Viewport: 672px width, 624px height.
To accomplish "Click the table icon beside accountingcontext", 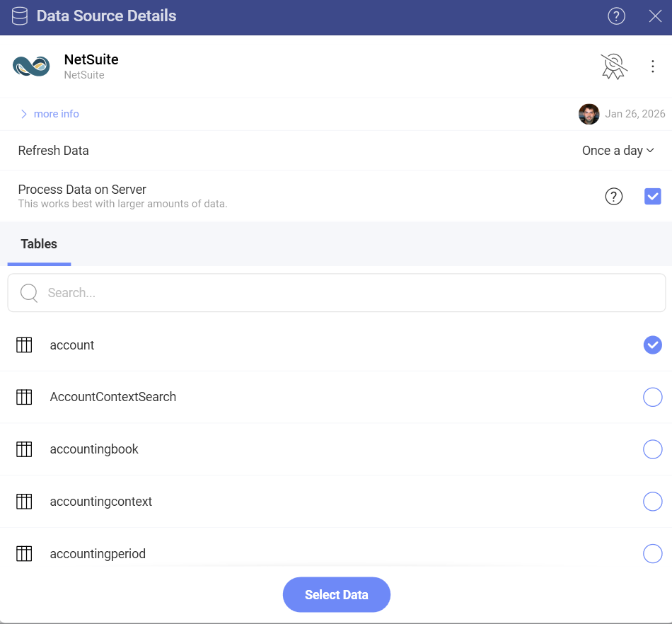I will (24, 502).
